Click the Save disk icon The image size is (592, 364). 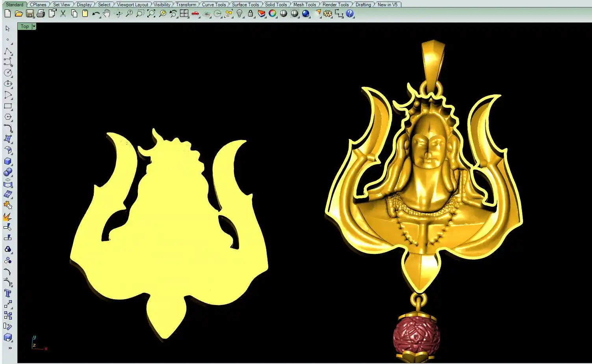tap(30, 14)
